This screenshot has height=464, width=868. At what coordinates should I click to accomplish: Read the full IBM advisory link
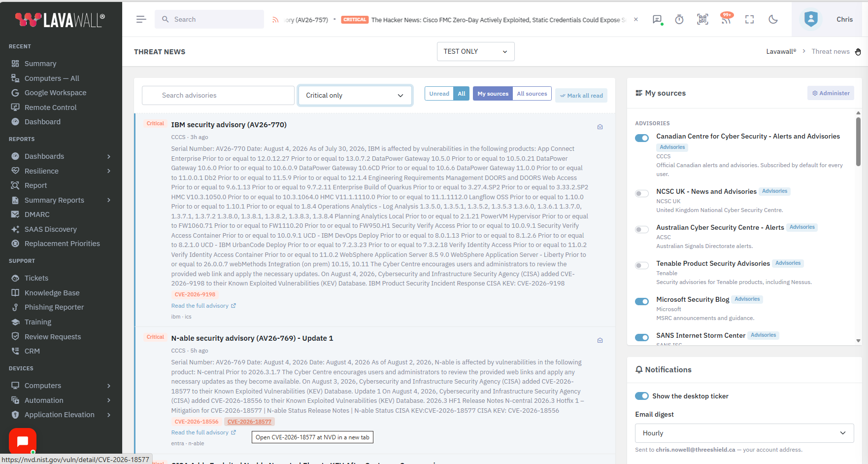pyautogui.click(x=203, y=306)
